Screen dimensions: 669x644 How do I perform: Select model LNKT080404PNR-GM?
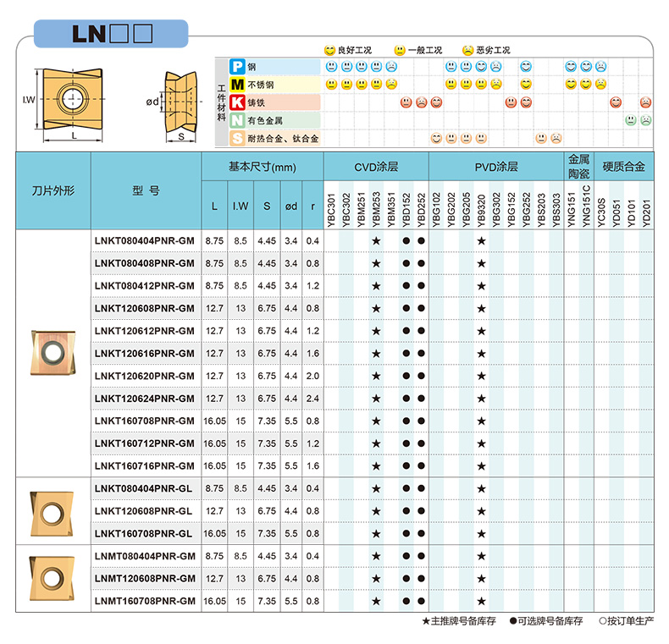tap(145, 241)
